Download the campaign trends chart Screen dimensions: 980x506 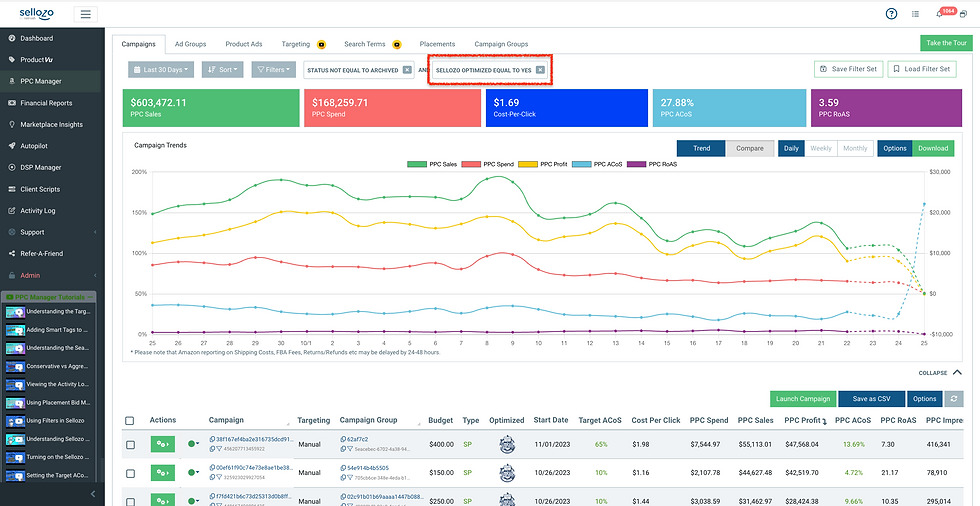933,148
